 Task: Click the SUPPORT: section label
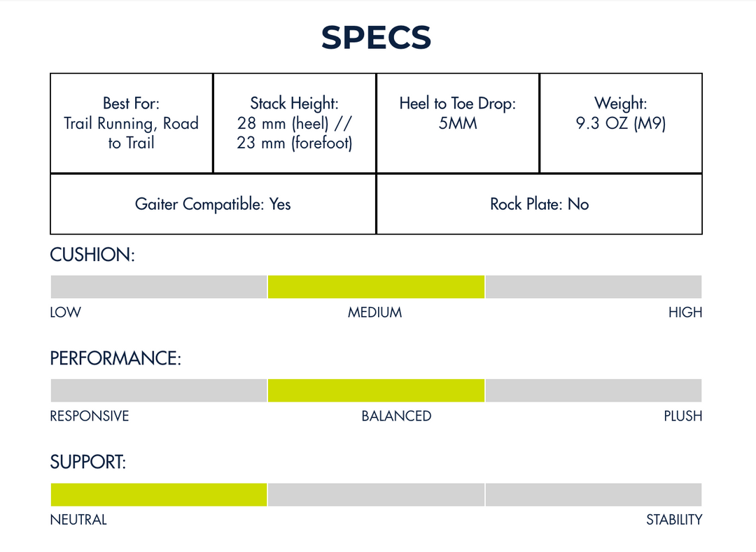coord(88,462)
